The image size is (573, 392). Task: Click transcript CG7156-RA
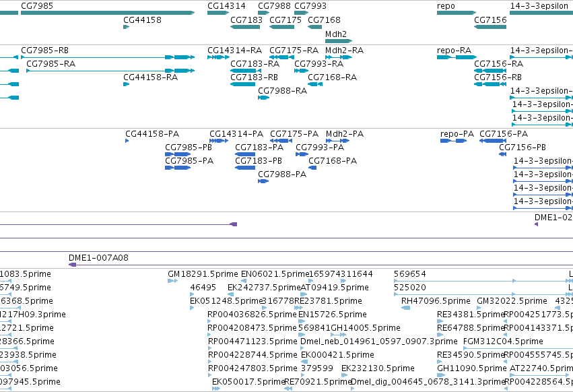(x=490, y=71)
